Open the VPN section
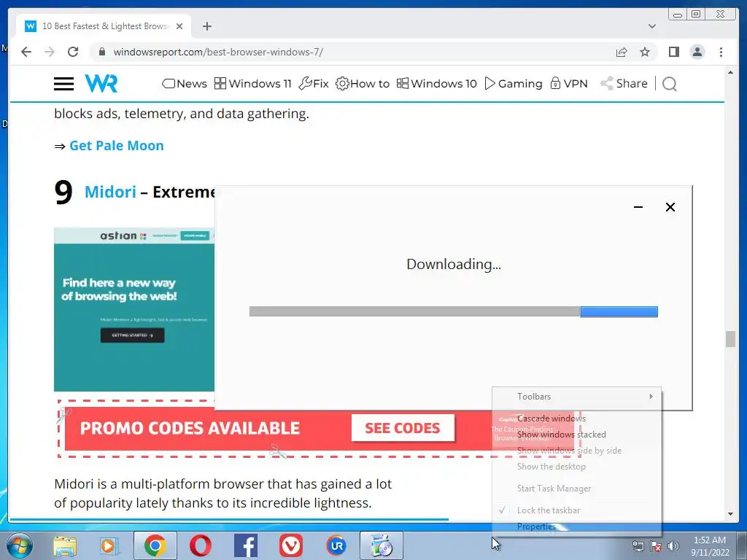 click(x=569, y=84)
